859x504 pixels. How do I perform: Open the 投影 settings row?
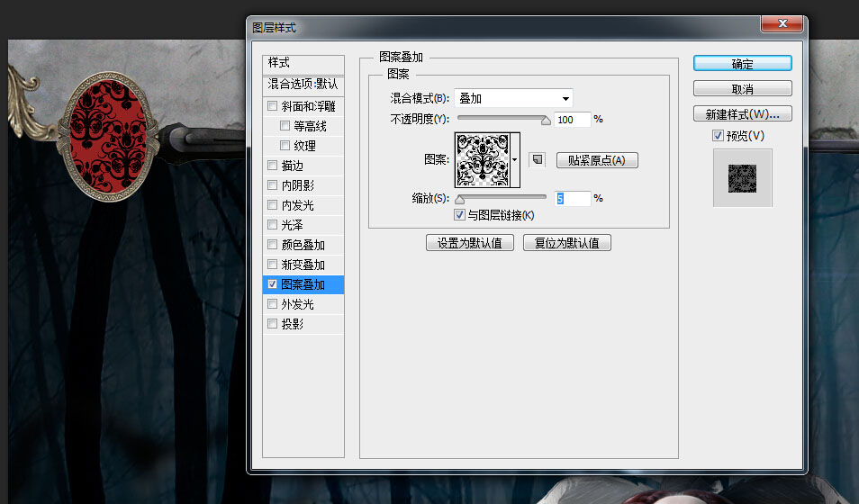pos(303,324)
